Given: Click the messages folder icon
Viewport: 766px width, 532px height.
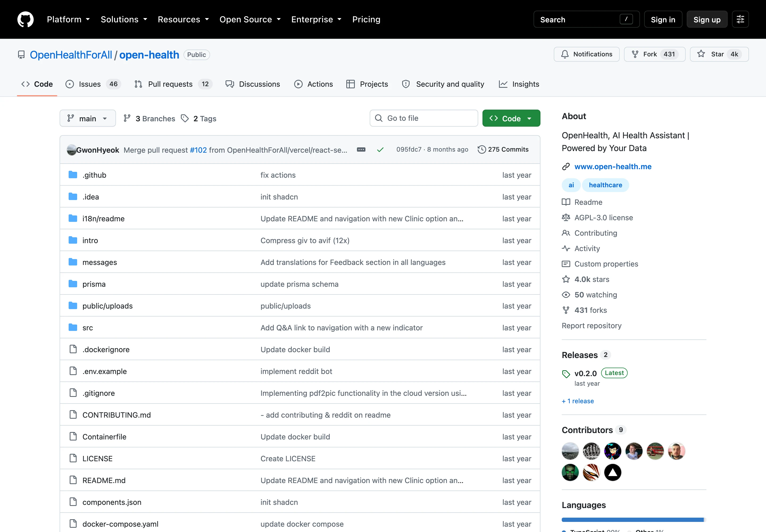Looking at the screenshot, I should coord(73,262).
